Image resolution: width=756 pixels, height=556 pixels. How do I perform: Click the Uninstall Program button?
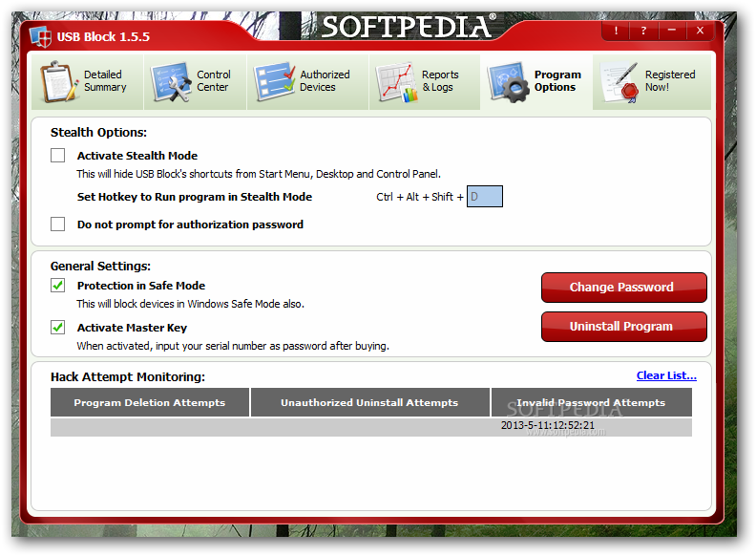(624, 327)
